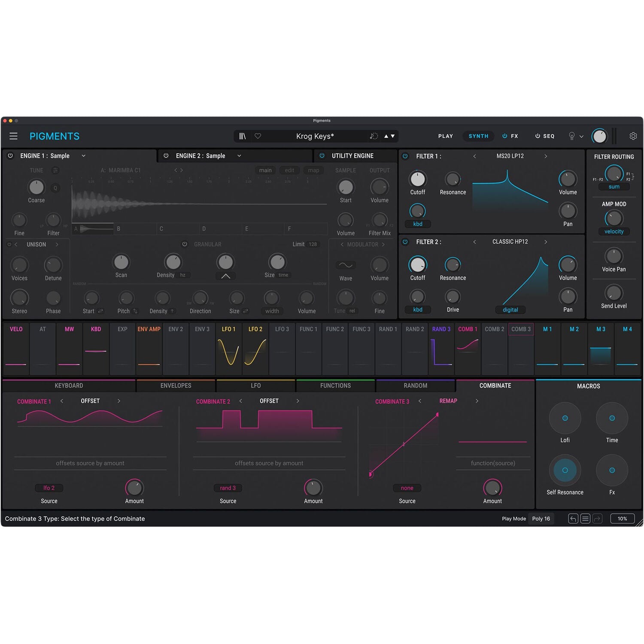This screenshot has height=644, width=644.
Task: Click the bidirectional icon next to random Size
Action: point(246,311)
